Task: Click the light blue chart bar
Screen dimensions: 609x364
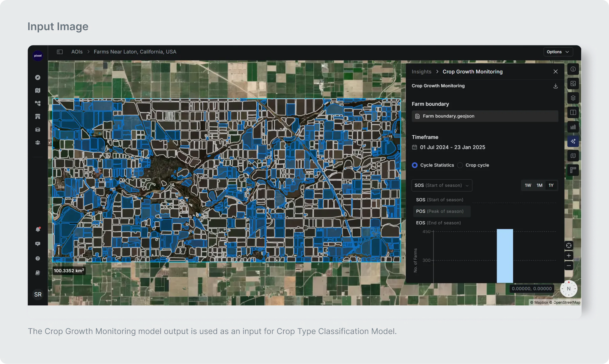Action: click(x=505, y=256)
